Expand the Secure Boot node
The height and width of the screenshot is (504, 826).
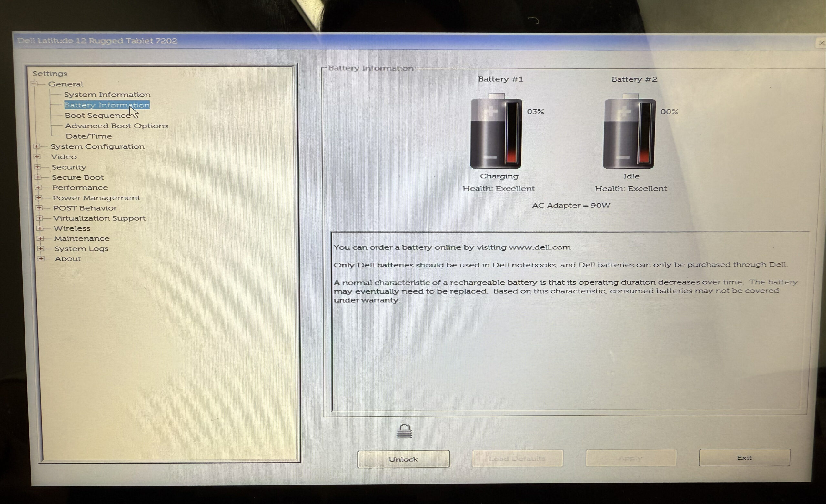coord(37,177)
